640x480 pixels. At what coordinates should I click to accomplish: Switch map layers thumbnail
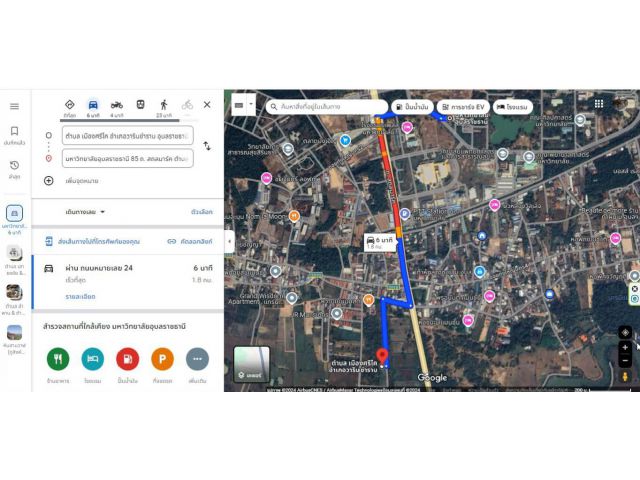(251, 364)
